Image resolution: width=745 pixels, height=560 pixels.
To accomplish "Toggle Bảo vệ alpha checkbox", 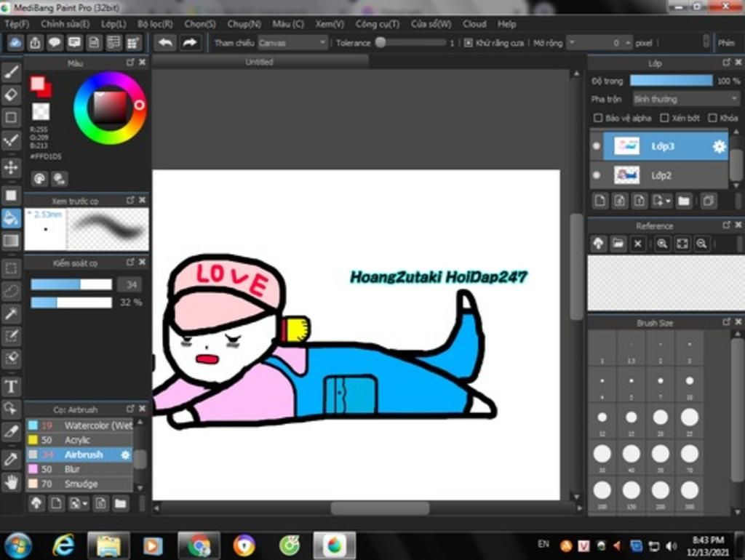I will click(x=598, y=118).
